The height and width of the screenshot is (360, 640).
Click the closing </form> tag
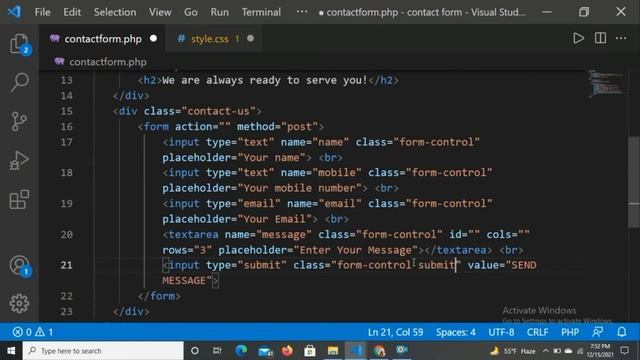click(x=159, y=296)
